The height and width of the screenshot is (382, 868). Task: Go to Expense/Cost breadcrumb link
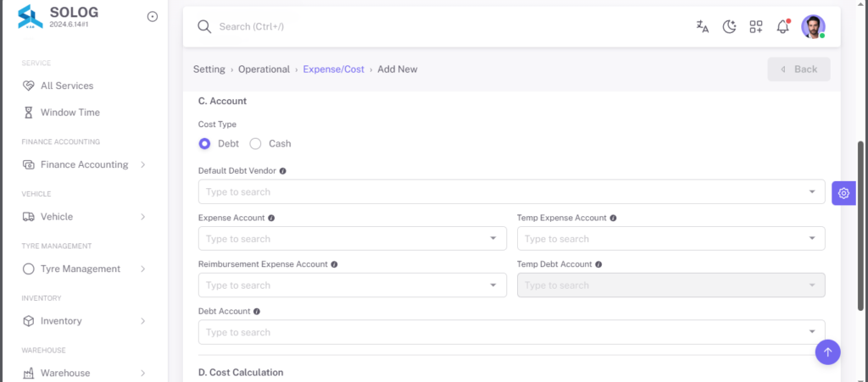point(334,69)
